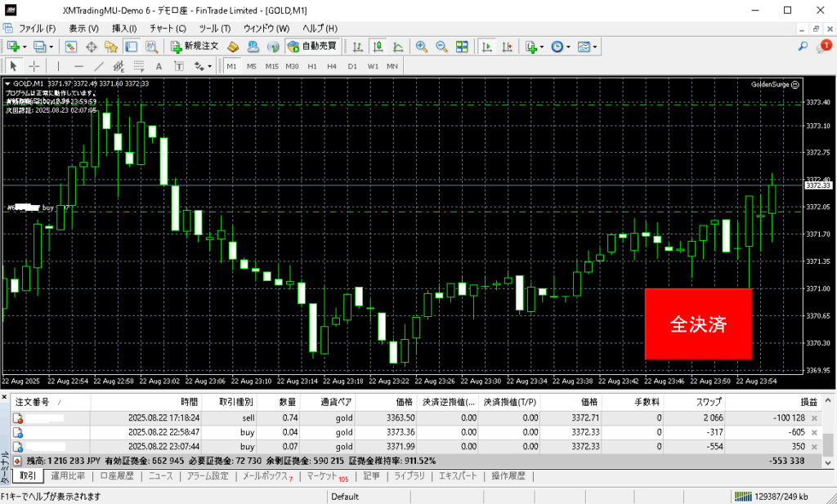Open the chart periodicity clock dropdown
The height and width of the screenshot is (504, 837).
(x=569, y=47)
